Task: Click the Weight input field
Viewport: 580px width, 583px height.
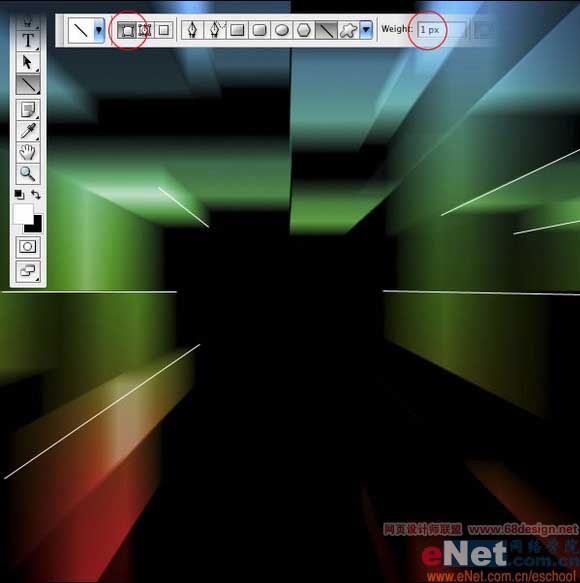Action: coord(442,30)
